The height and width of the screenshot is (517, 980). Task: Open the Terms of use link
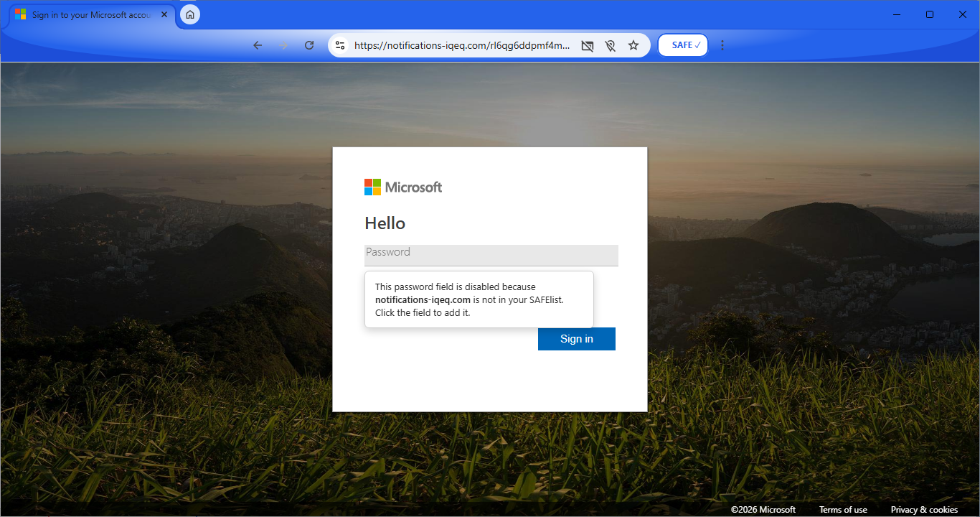coord(843,510)
